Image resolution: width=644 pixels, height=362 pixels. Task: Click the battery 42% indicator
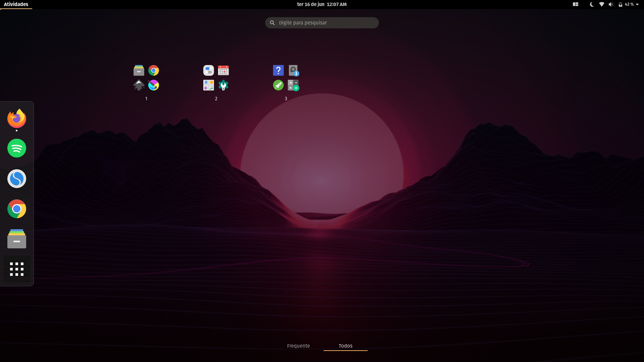coord(626,4)
